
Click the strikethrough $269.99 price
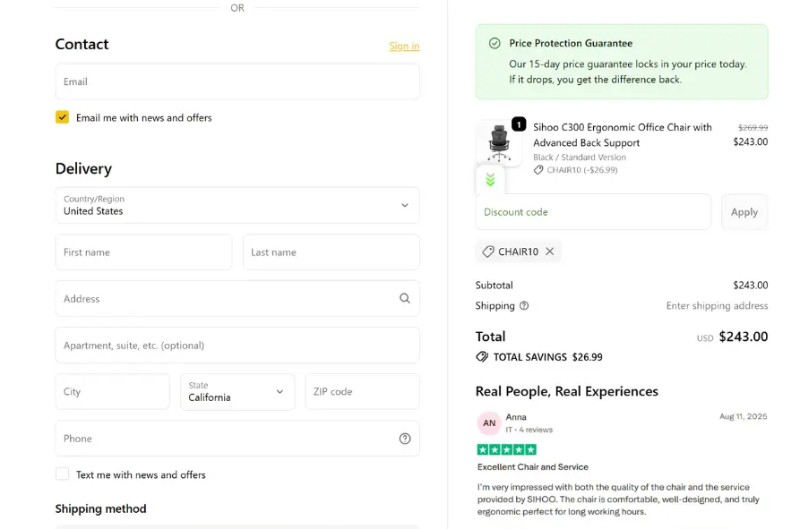point(753,128)
